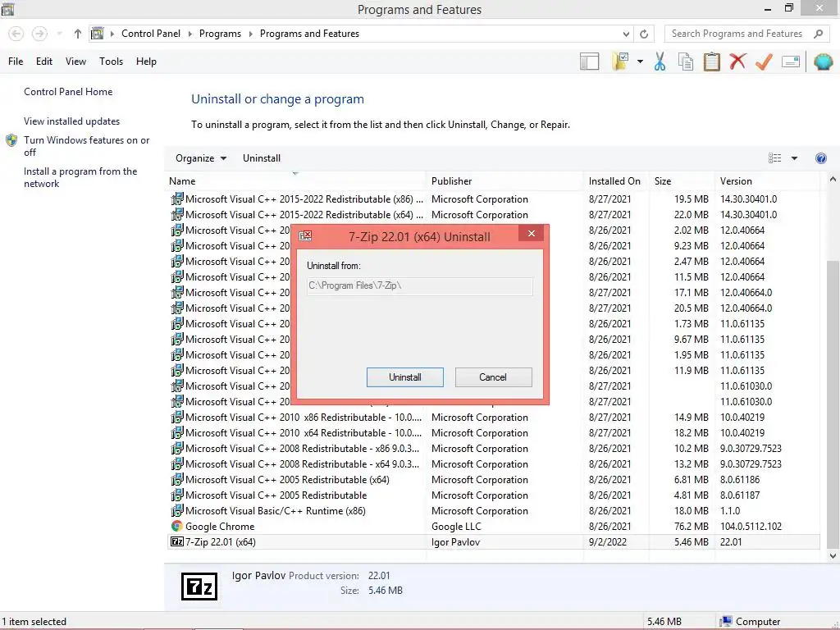This screenshot has width=840, height=630.
Task: Select the 7-Zip 22.01 (x64) row
Action: [x=493, y=541]
